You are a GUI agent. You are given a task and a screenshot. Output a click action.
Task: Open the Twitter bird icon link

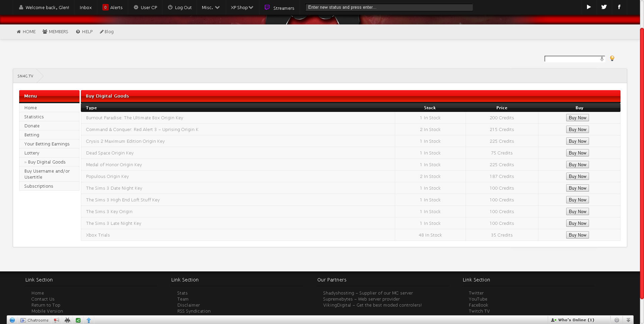pos(604,7)
